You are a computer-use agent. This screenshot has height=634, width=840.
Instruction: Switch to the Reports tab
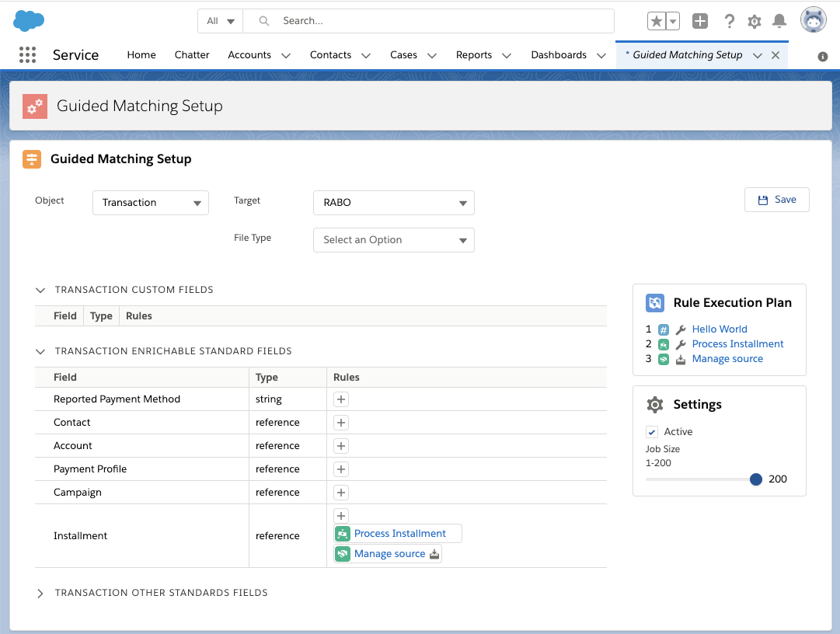pyautogui.click(x=473, y=54)
